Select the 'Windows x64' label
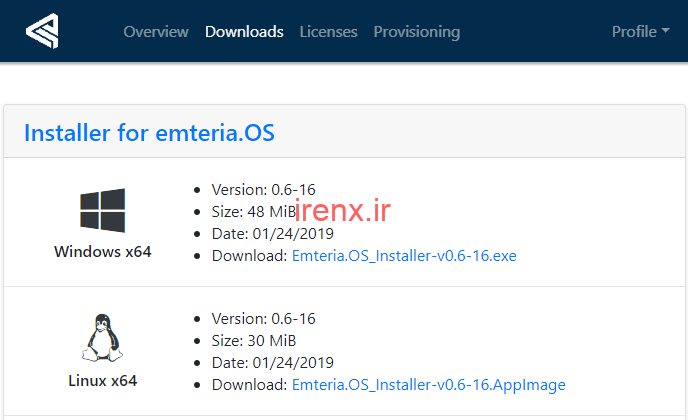The width and height of the screenshot is (688, 420). 102,252
